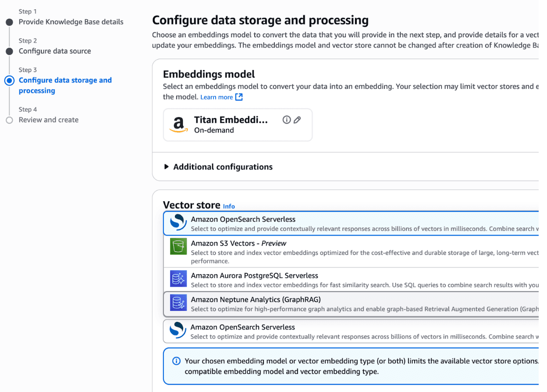Viewport: 547px width, 392px height.
Task: Click the info icon in the blue alert banner
Action: click(x=176, y=360)
